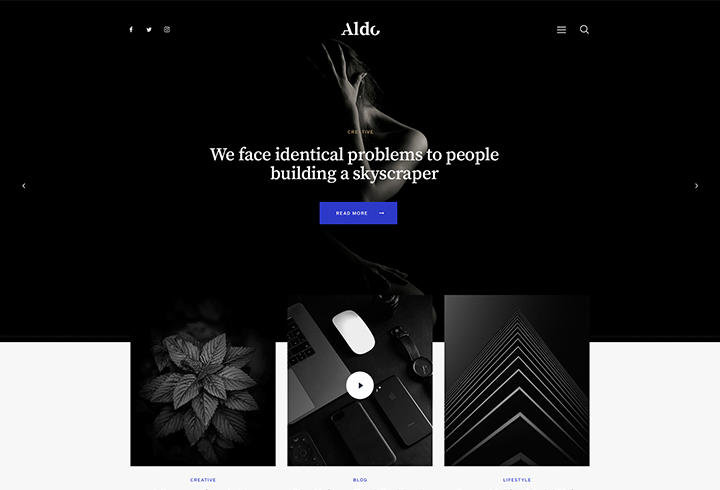
Task: Click the search magnifier icon
Action: click(x=584, y=29)
